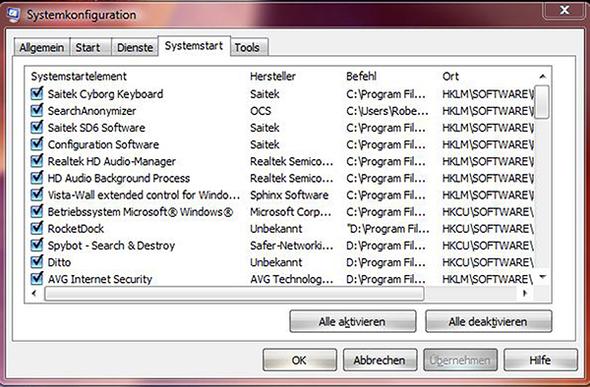
Task: Click the AVG Technolog... manufacturer cell
Action: coord(292,279)
